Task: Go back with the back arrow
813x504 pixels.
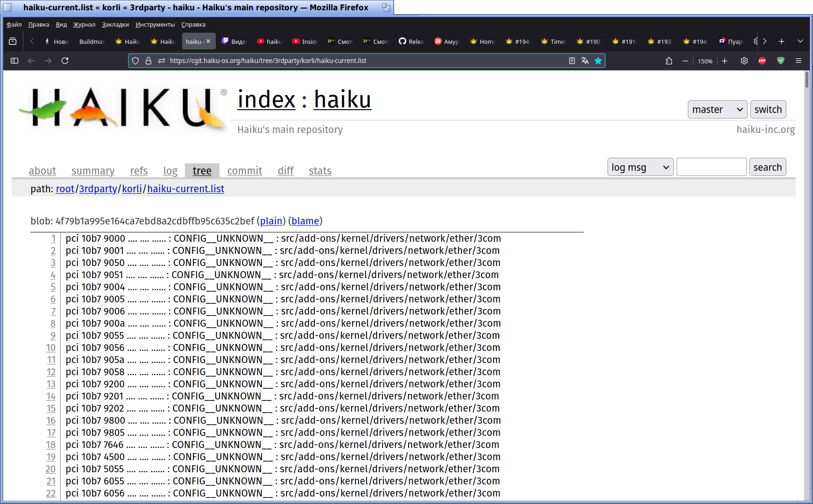Action: (x=31, y=61)
